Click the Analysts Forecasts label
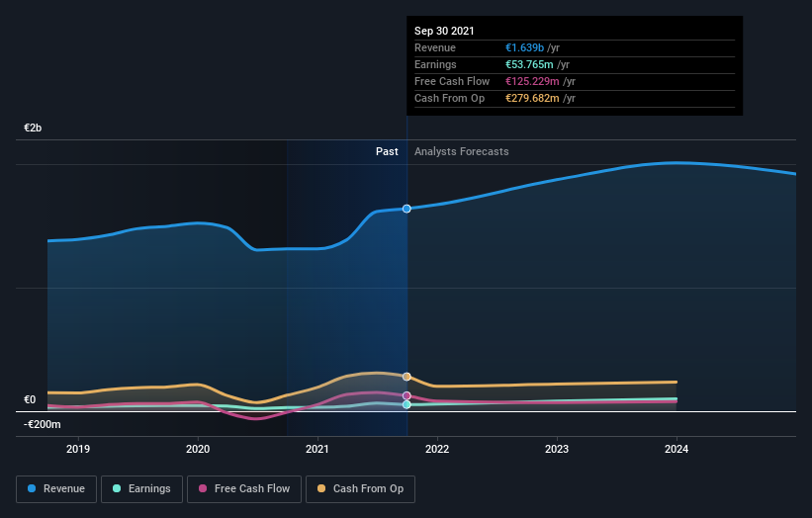Screen dimensions: 812x518 click(462, 151)
